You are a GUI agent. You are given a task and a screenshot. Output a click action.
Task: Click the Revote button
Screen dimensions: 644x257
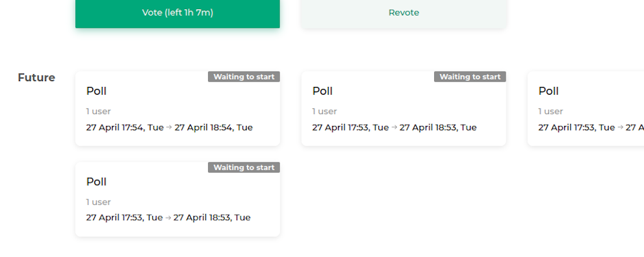point(404,13)
